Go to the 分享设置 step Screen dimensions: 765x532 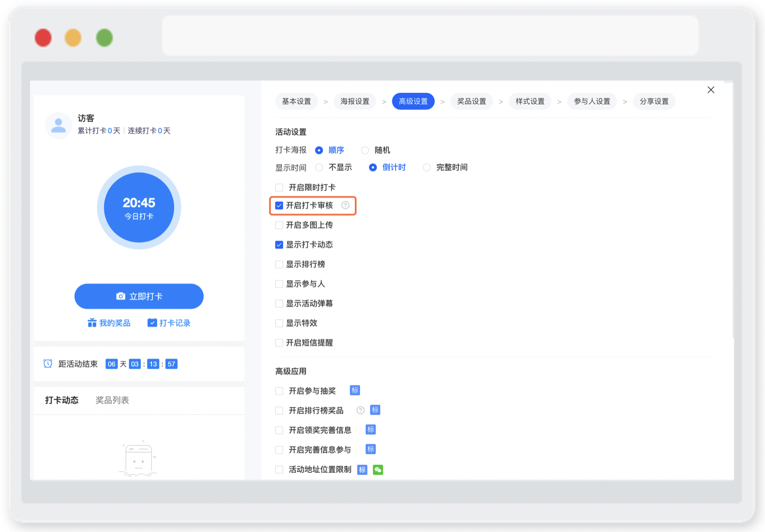654,101
